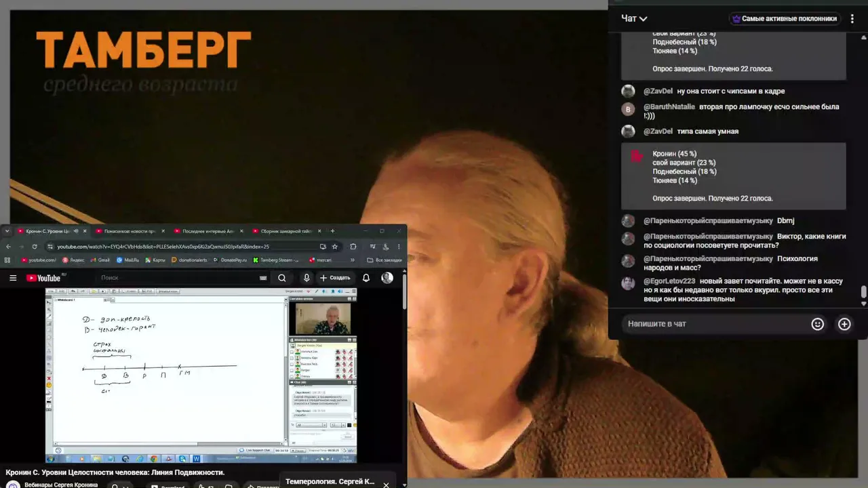The width and height of the screenshot is (868, 488).
Task: Open a new browser tab
Action: [332, 231]
